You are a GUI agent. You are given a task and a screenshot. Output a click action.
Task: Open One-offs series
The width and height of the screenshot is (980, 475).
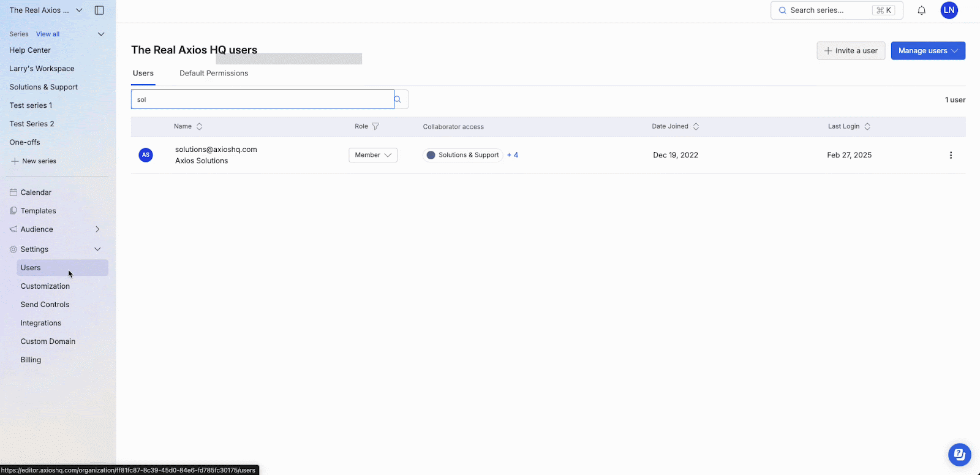25,142
